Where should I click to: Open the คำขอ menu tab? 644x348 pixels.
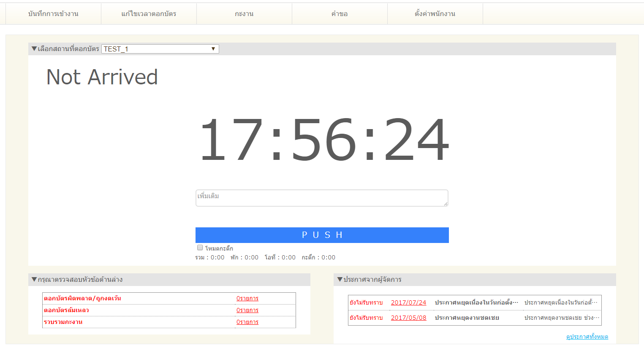coord(340,14)
